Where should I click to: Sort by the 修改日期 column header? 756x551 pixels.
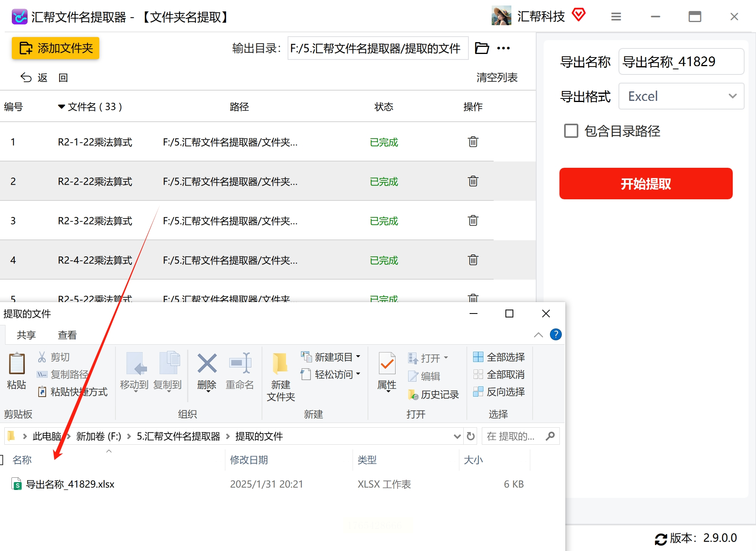coord(249,460)
